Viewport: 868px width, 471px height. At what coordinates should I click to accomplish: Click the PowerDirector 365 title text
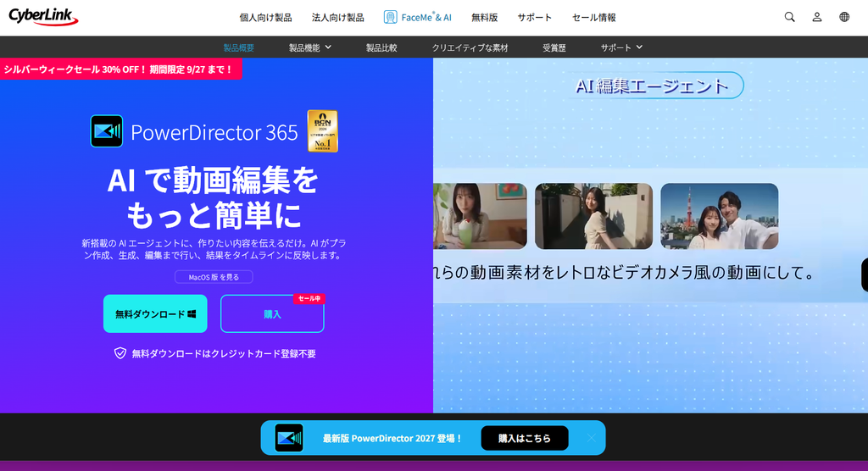tap(214, 132)
